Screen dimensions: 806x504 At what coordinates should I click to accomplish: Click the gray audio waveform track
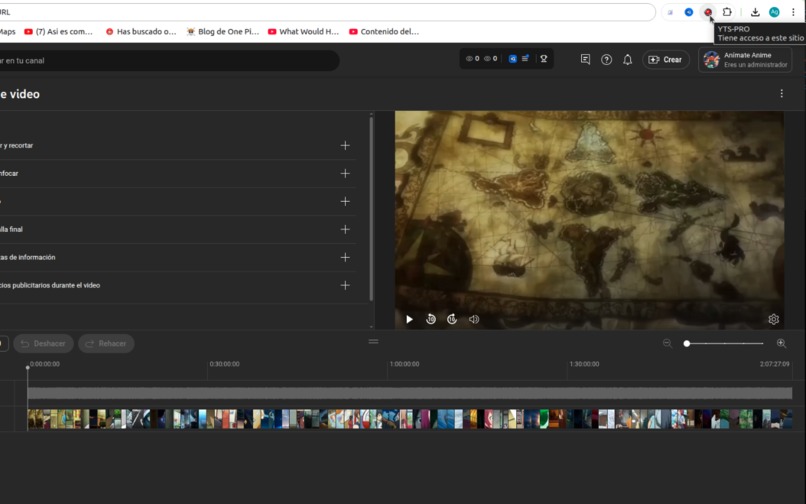coord(410,393)
